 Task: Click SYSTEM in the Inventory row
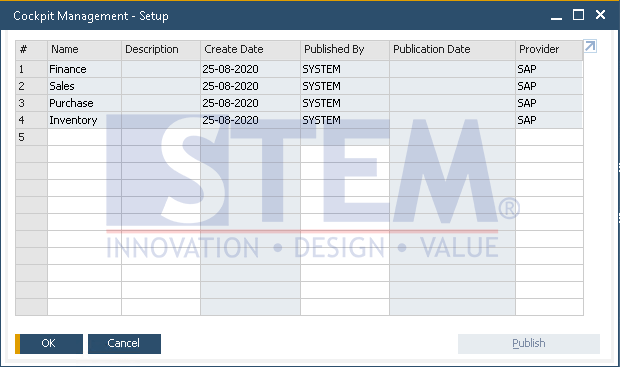tap(345, 120)
